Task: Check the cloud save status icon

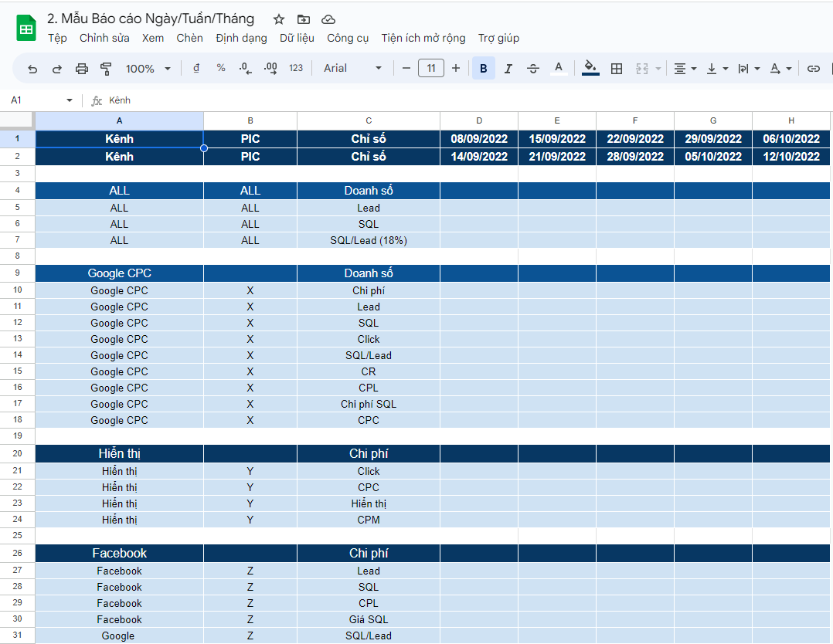Action: 328,19
